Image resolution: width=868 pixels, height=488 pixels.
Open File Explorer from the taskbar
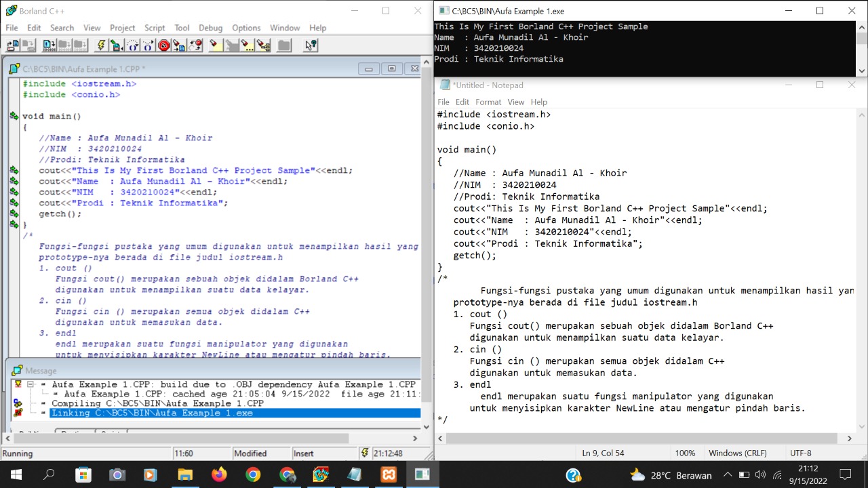185,475
